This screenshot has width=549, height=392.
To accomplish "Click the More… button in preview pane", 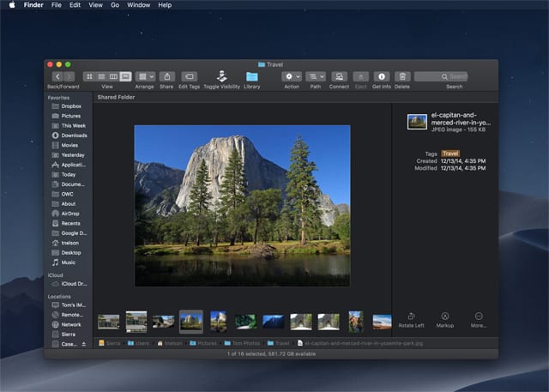I will point(479,317).
